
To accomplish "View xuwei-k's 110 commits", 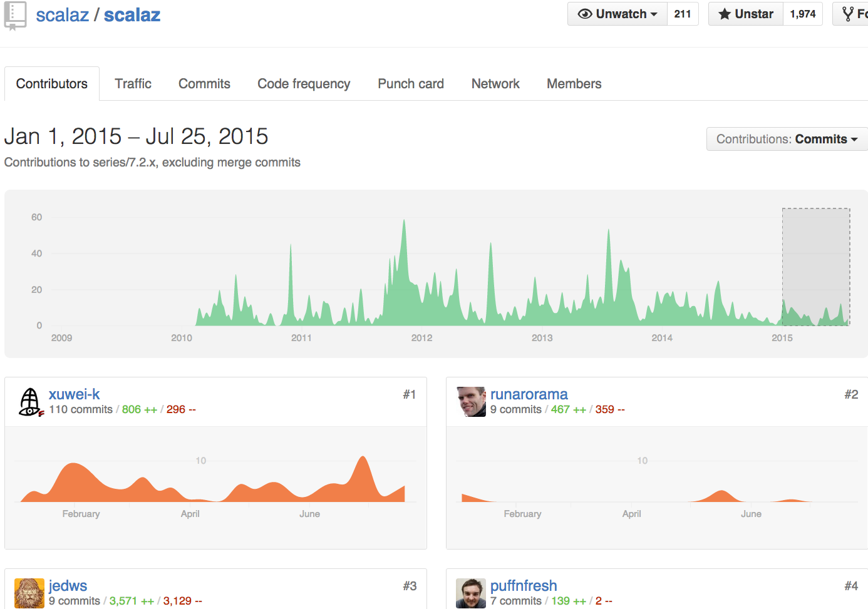I will coord(81,409).
